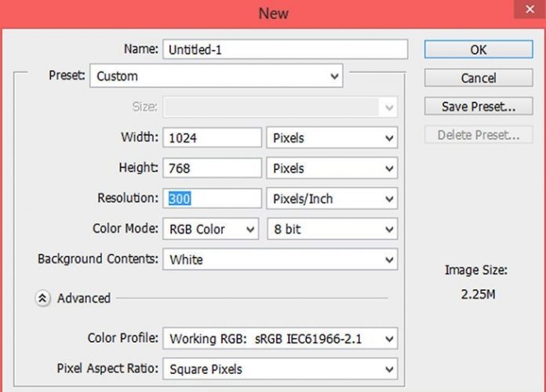
Task: Click the OK button
Action: tap(479, 49)
